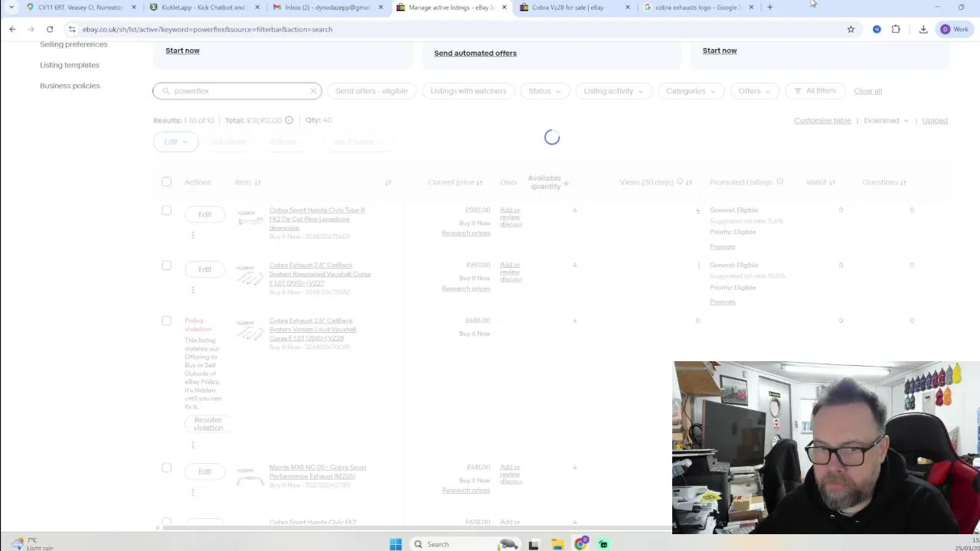Open more actions menu for Honda Civic Type R listing
The height and width of the screenshot is (551, 980).
coord(193,235)
